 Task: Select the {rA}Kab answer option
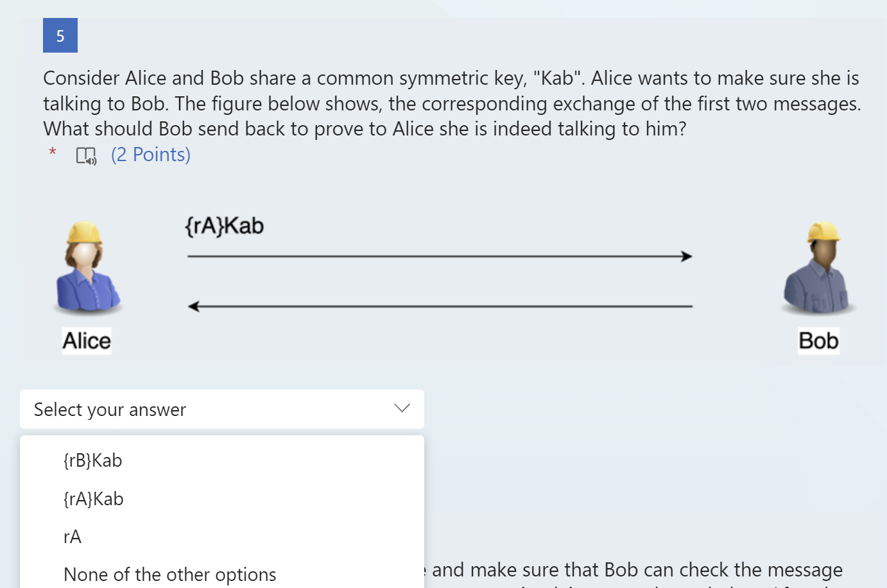(93, 498)
